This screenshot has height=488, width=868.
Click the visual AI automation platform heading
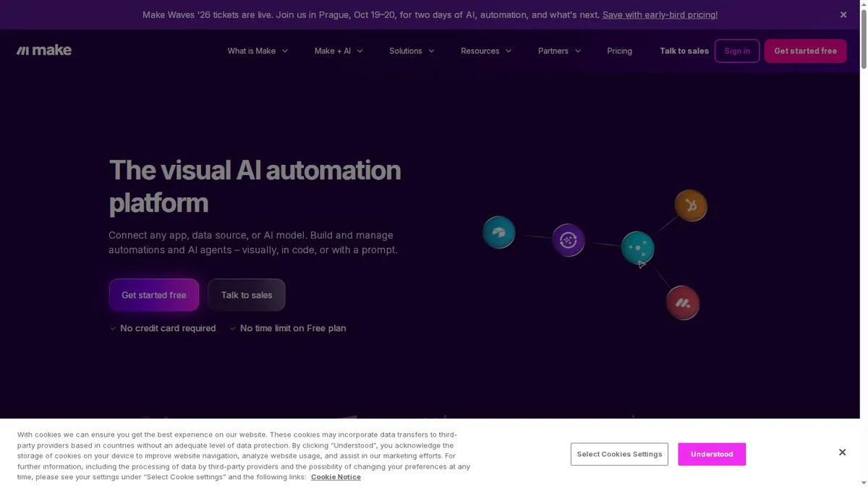pos(255,187)
